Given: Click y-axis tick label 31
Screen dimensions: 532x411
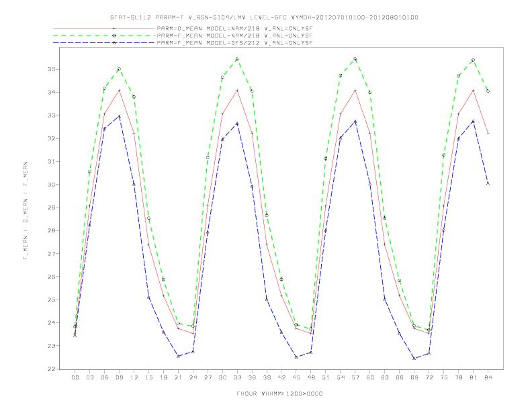Looking at the screenshot, I should [51, 161].
